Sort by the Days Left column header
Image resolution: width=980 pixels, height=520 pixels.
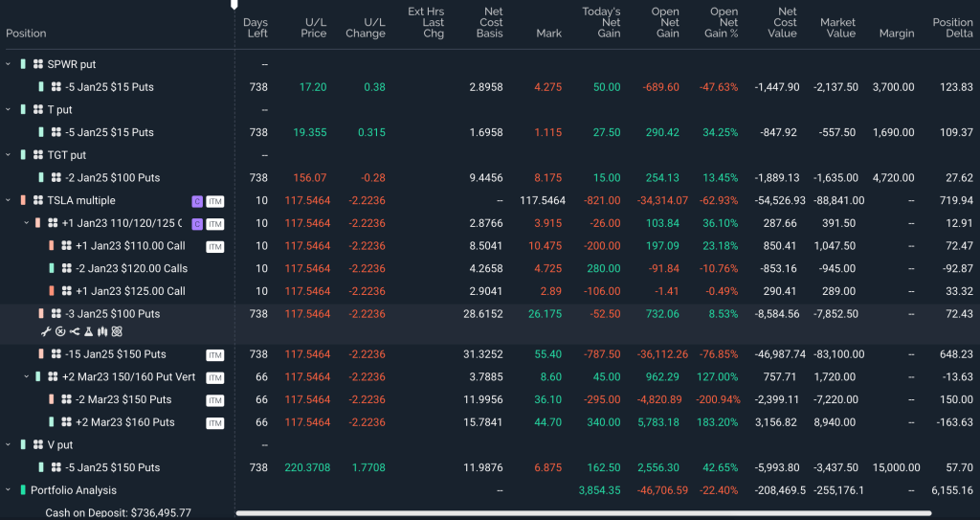256,28
